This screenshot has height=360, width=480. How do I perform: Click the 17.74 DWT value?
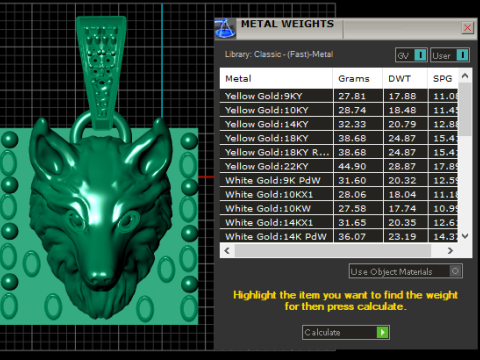(x=402, y=208)
